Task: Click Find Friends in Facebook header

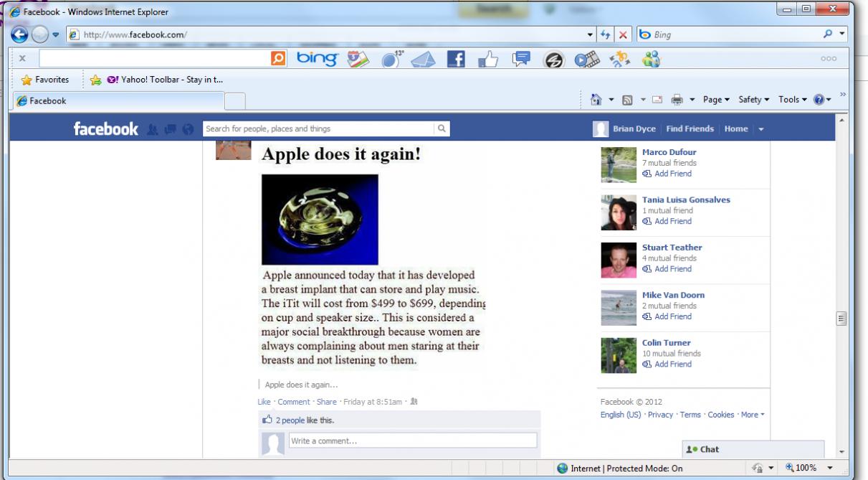Action: [x=690, y=129]
